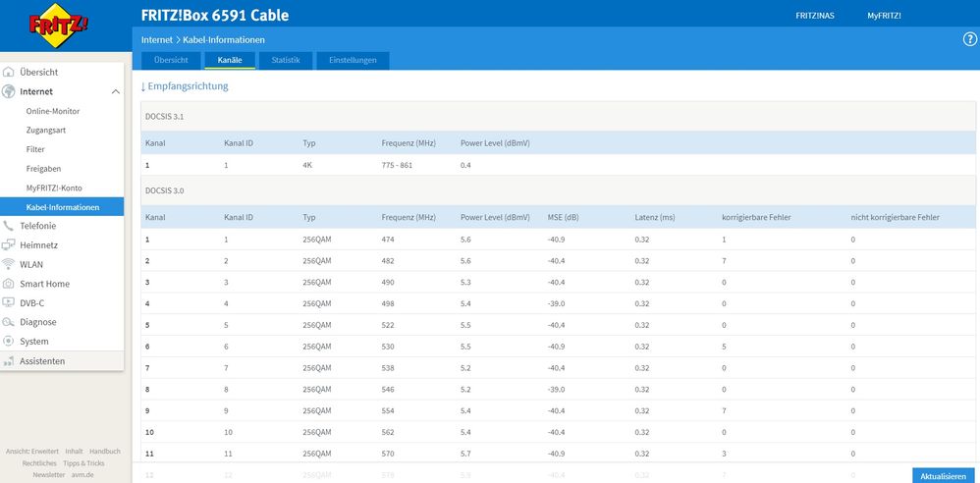
Task: Click the WLAN wifi icon
Action: [x=8, y=264]
